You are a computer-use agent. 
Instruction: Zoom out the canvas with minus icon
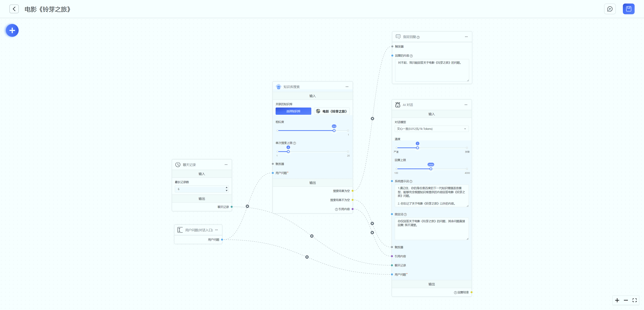[x=626, y=300]
